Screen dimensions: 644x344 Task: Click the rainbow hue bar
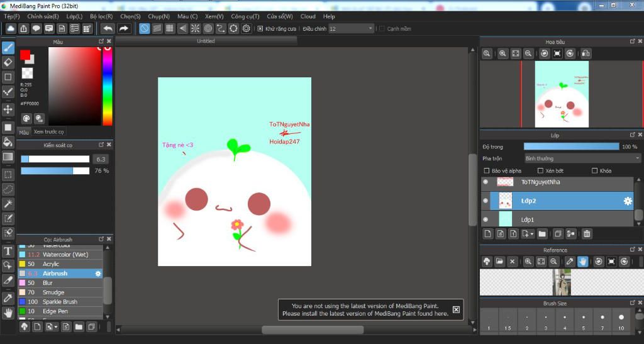107,86
